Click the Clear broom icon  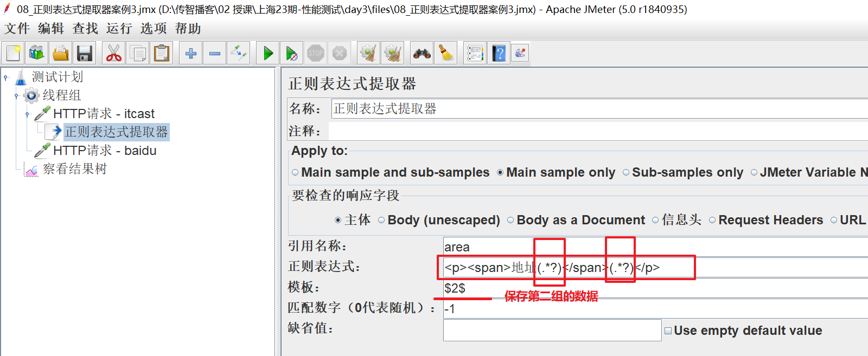pyautogui.click(x=369, y=53)
